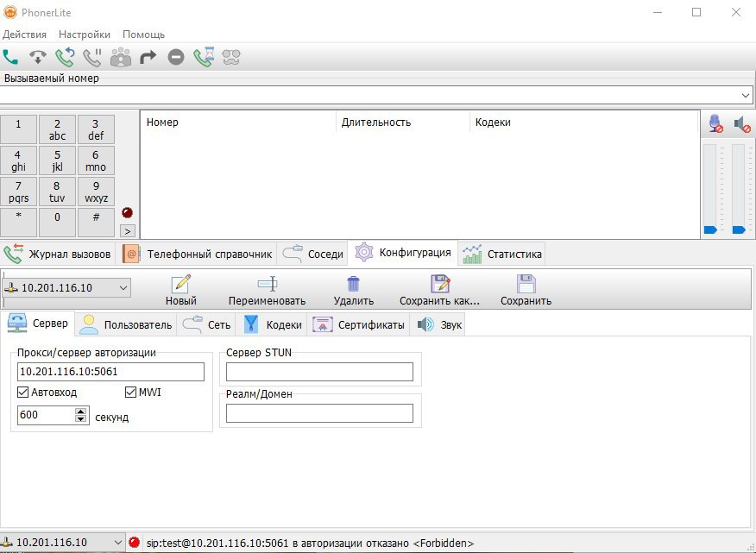
Task: Click Переименовать profile icon
Action: point(268,284)
